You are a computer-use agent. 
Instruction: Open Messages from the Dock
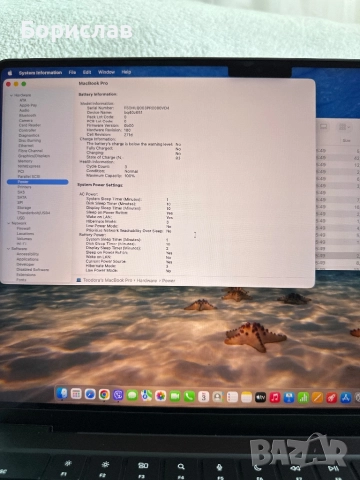point(132,395)
